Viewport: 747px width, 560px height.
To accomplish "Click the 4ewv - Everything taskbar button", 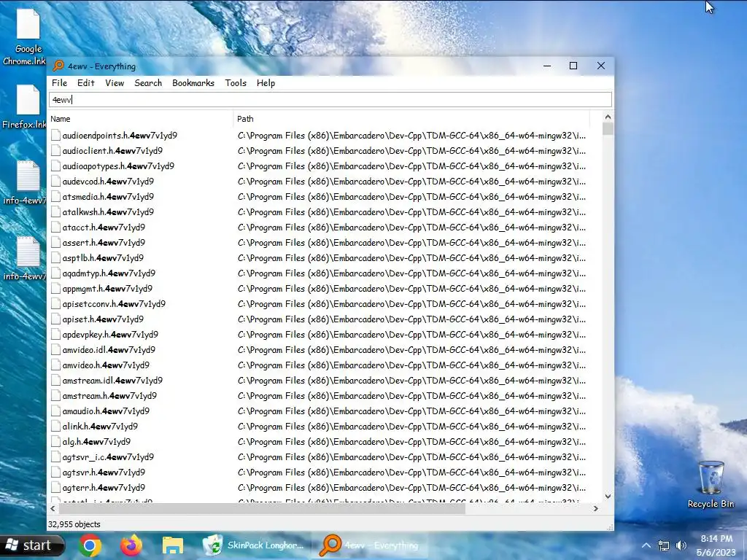I will tap(368, 545).
